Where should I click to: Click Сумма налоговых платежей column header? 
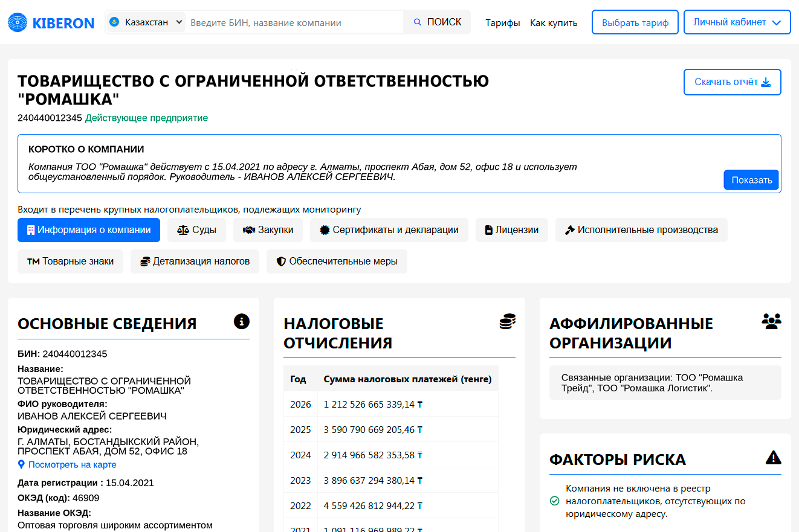coord(407,379)
